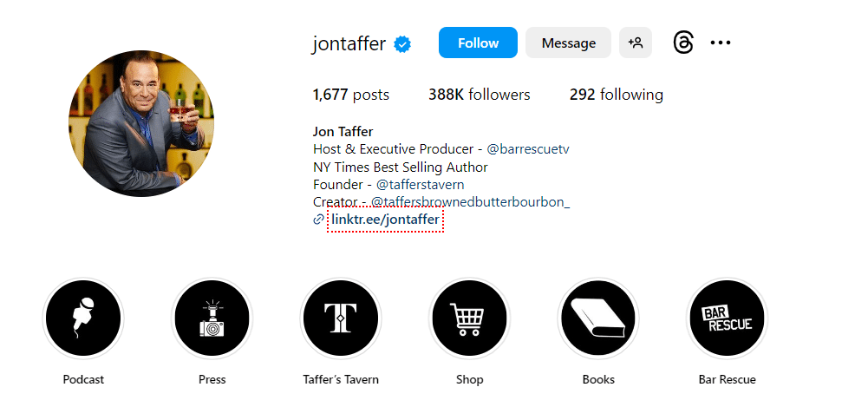The width and height of the screenshot is (868, 420).
Task: Click Jon Taffer's profile picture
Action: 141,123
